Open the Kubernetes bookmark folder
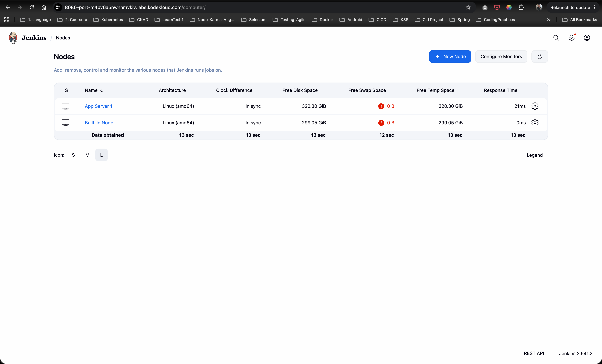The width and height of the screenshot is (602, 364). pos(108,20)
